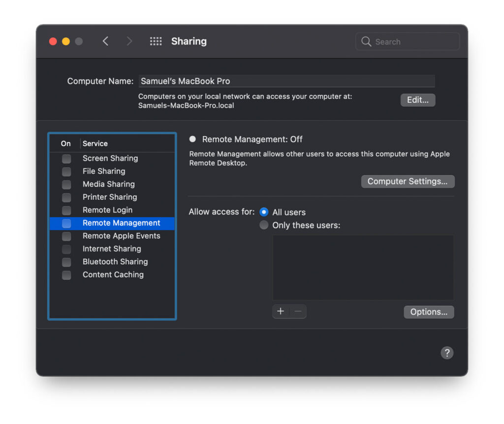This screenshot has width=504, height=424.
Task: Select the Media Sharing service
Action: point(108,184)
